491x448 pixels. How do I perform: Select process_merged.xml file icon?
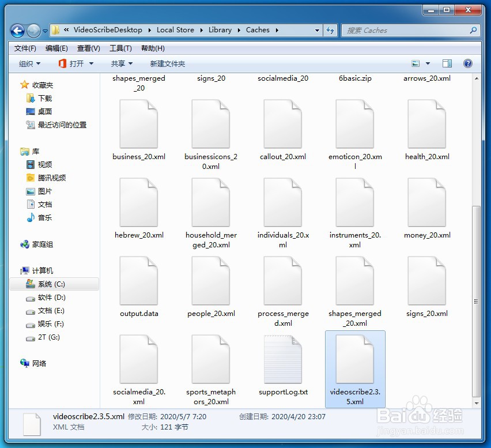[283, 280]
